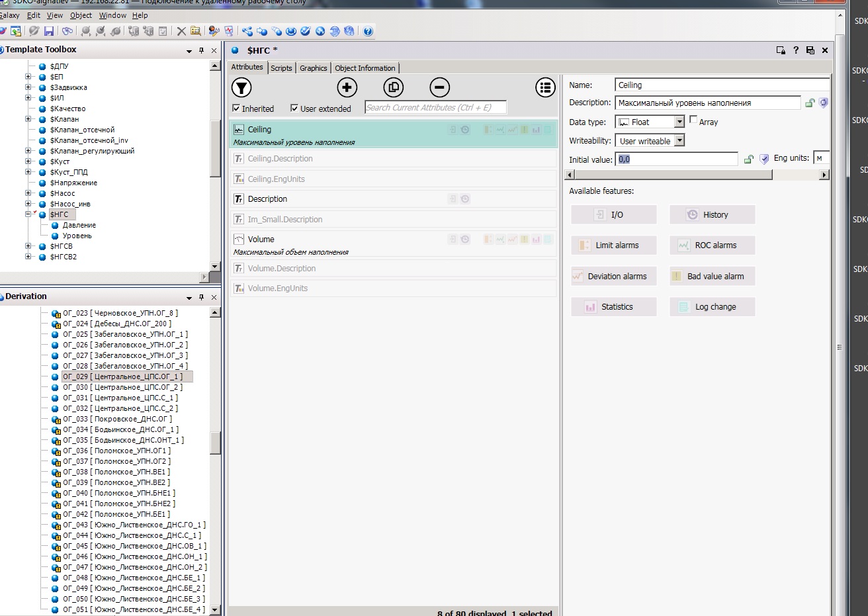Click the lock icon beside Description field
Screen dimensions: 868x616
tap(809, 103)
